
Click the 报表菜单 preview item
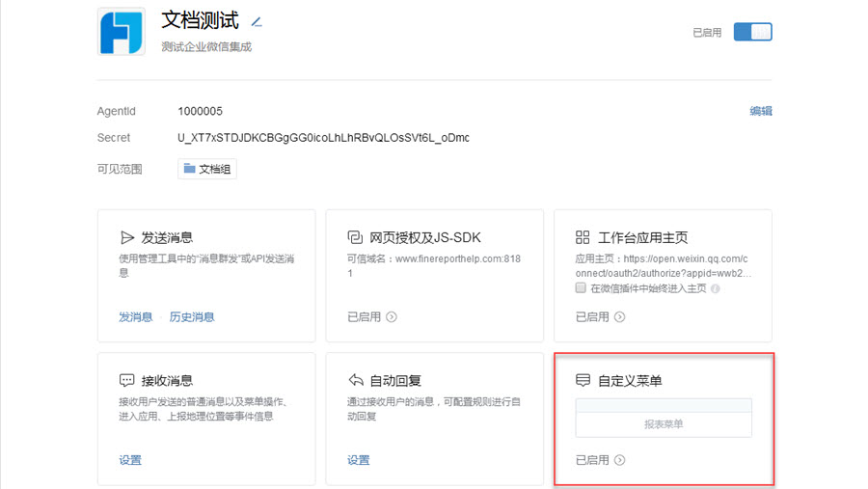click(x=664, y=424)
